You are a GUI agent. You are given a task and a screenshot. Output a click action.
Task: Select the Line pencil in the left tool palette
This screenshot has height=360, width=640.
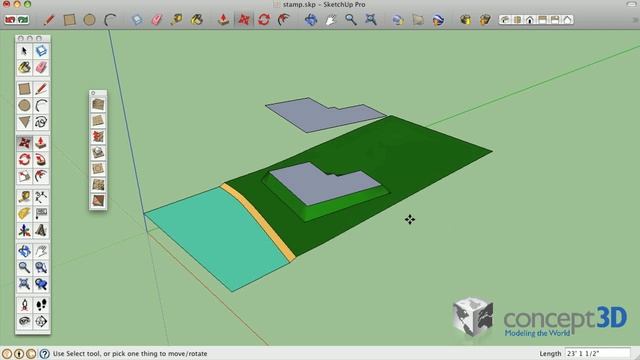click(41, 89)
